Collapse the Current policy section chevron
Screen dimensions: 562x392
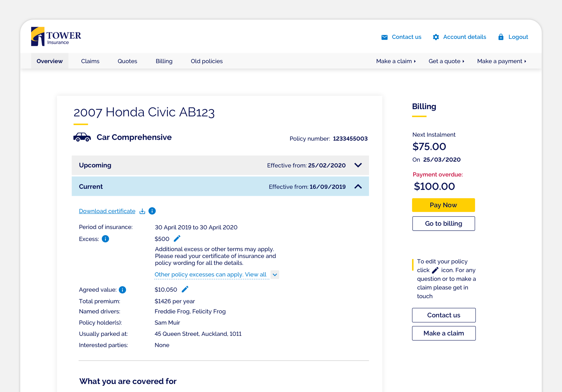click(358, 187)
